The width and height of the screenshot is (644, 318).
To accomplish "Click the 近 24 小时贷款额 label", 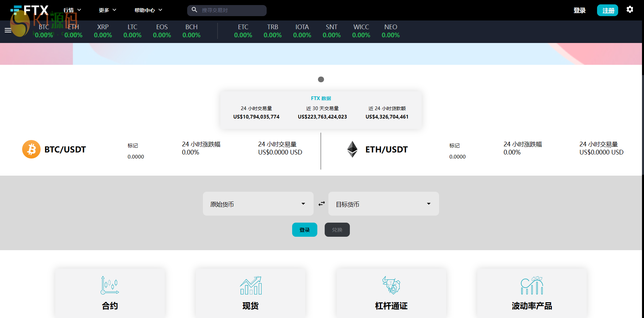I will coord(387,108).
